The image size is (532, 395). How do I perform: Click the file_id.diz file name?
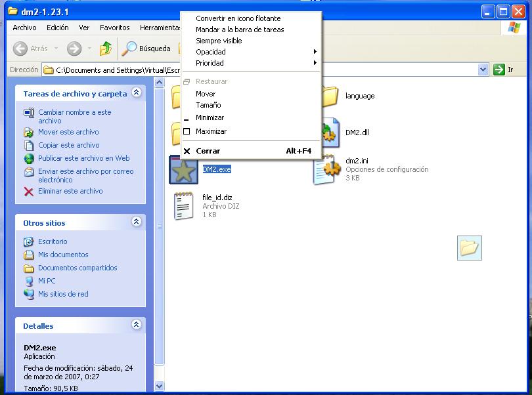coord(217,197)
